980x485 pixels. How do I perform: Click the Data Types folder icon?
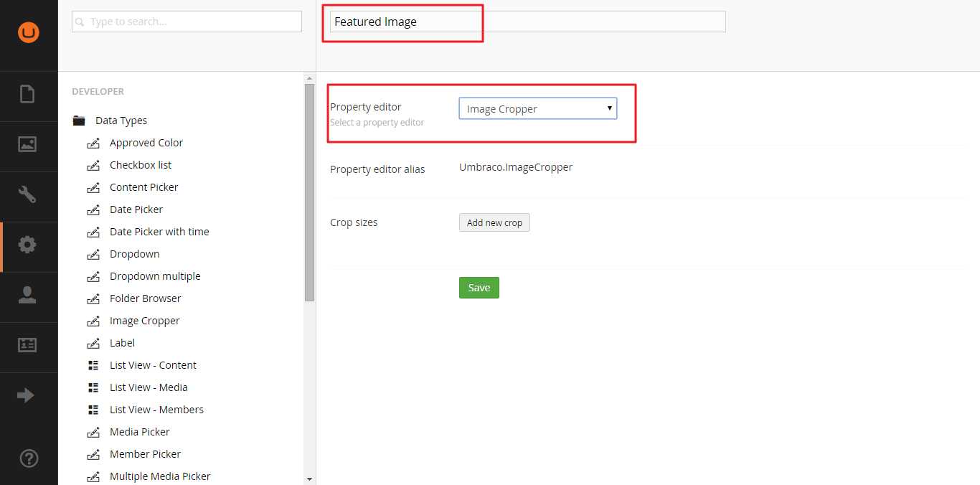pyautogui.click(x=79, y=121)
